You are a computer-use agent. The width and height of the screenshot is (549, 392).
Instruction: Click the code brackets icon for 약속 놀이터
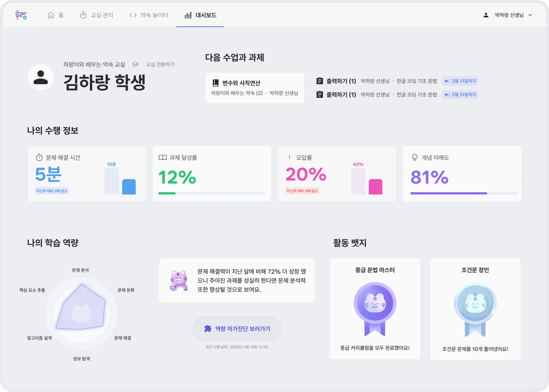pyautogui.click(x=133, y=15)
